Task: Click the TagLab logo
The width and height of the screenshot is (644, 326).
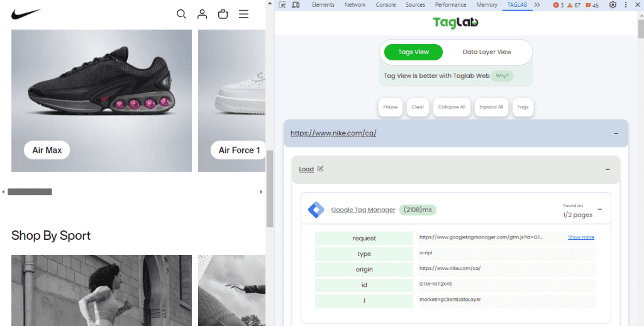Action: [x=455, y=22]
